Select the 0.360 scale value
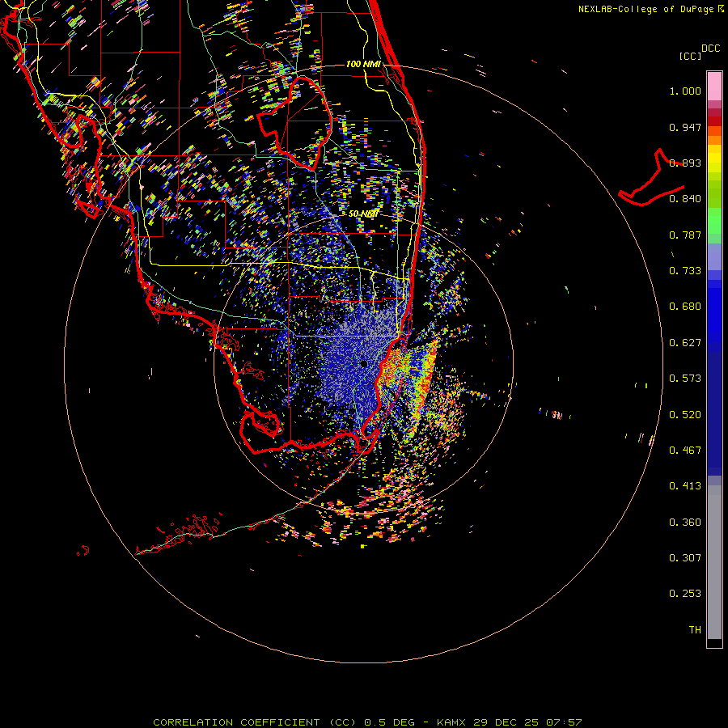Viewport: 728px width, 728px height. (685, 523)
